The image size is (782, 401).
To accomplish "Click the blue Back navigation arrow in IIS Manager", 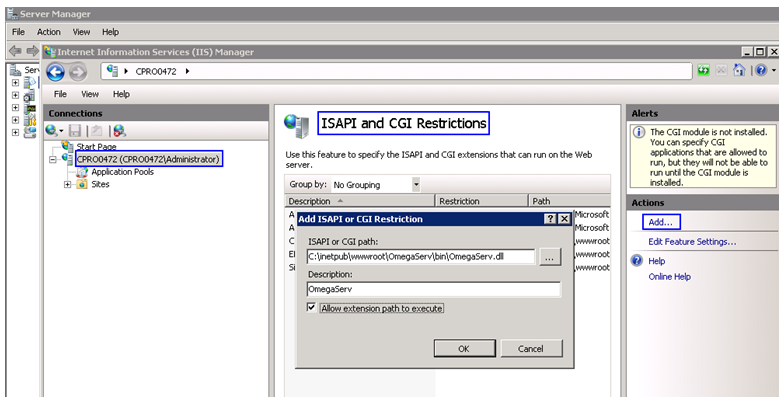I will 55,72.
